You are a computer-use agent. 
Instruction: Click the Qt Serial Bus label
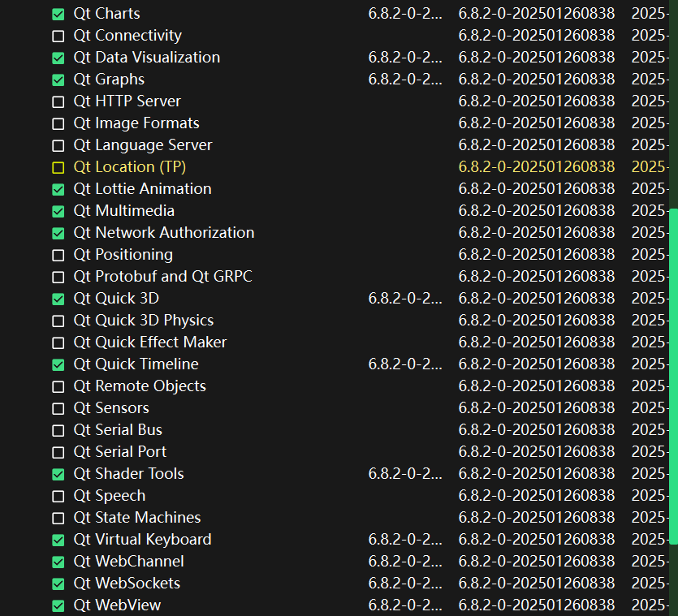click(118, 429)
